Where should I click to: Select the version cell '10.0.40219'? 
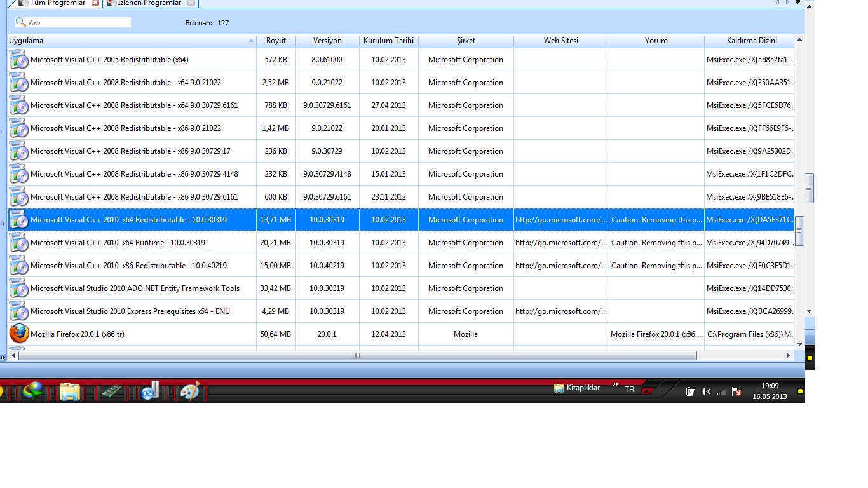[x=327, y=266]
